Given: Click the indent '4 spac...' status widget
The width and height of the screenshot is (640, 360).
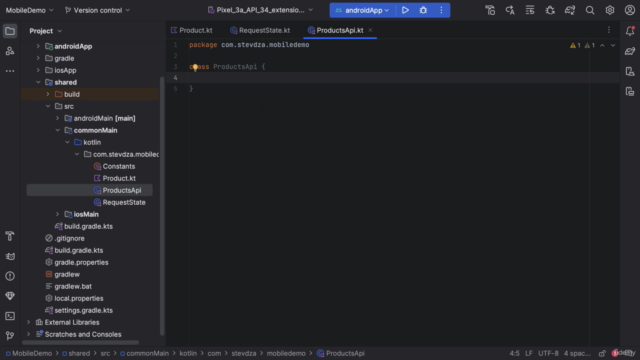Looking at the screenshot, I should [577, 353].
